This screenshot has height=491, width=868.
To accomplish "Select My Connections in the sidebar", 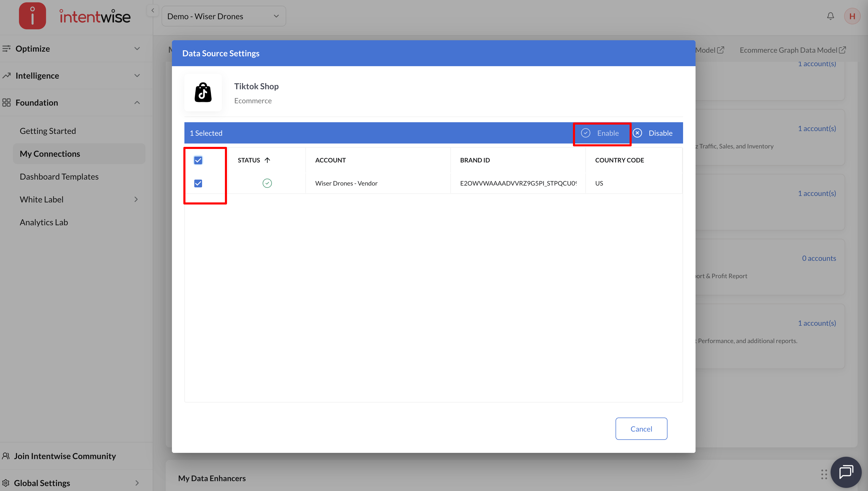I will pos(79,154).
